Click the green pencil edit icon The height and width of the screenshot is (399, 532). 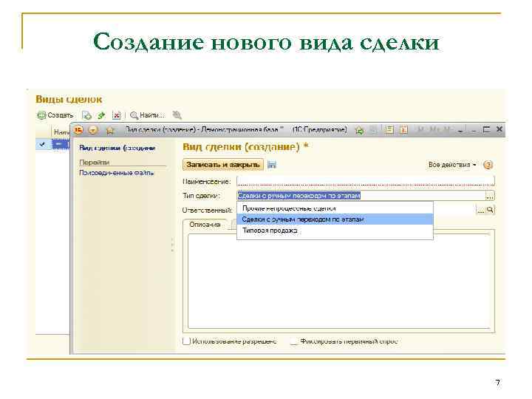point(101,115)
